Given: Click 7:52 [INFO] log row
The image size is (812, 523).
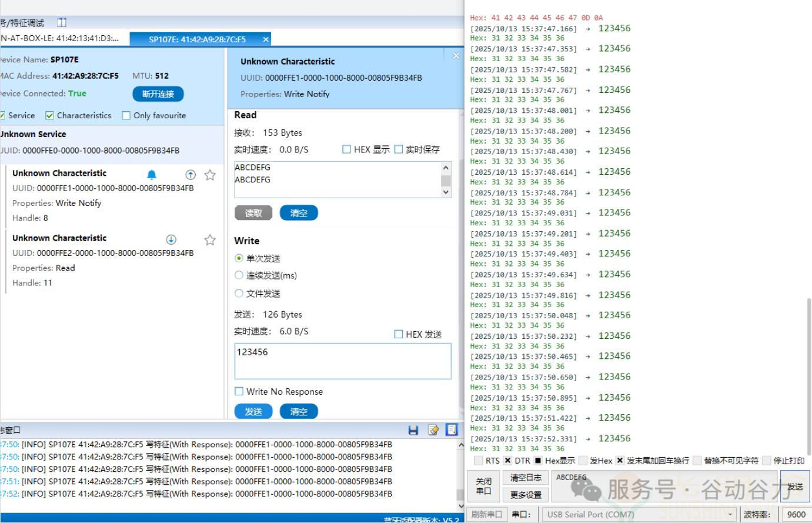Looking at the screenshot, I should pos(196,494).
